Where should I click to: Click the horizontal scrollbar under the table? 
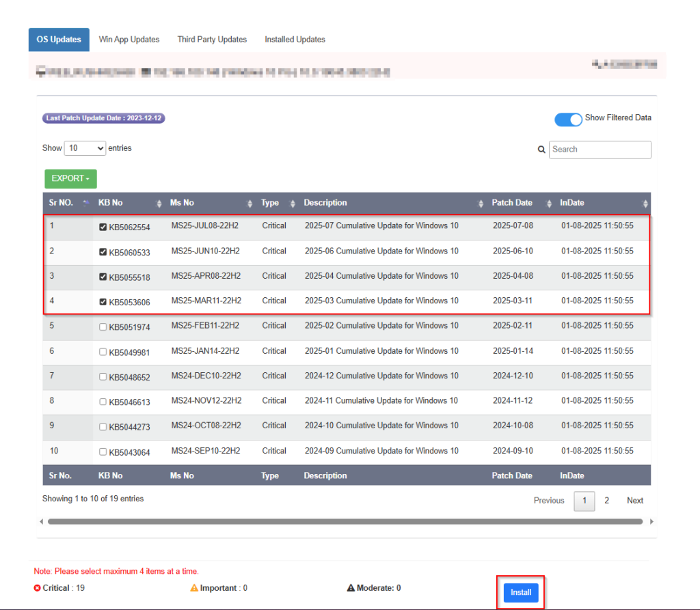tap(345, 521)
